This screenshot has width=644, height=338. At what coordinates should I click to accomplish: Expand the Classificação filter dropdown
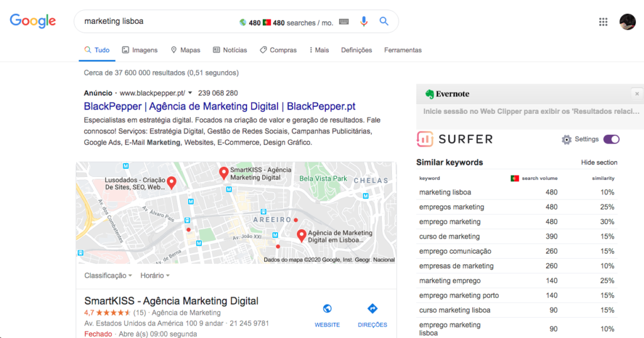click(108, 276)
